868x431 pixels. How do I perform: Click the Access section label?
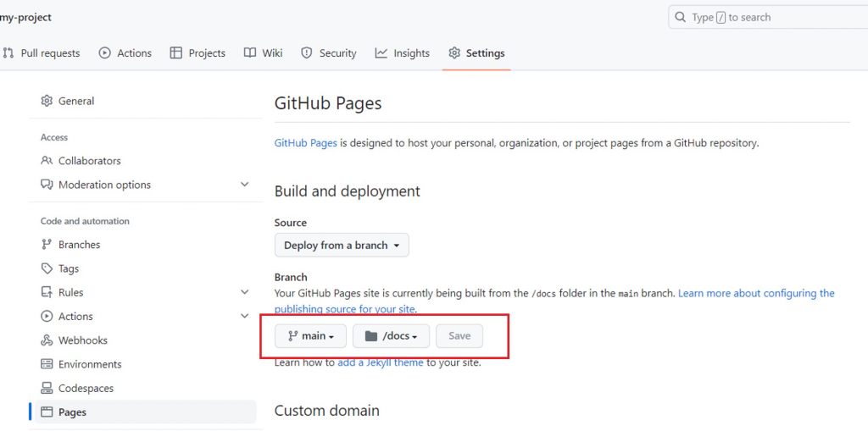[x=54, y=137]
